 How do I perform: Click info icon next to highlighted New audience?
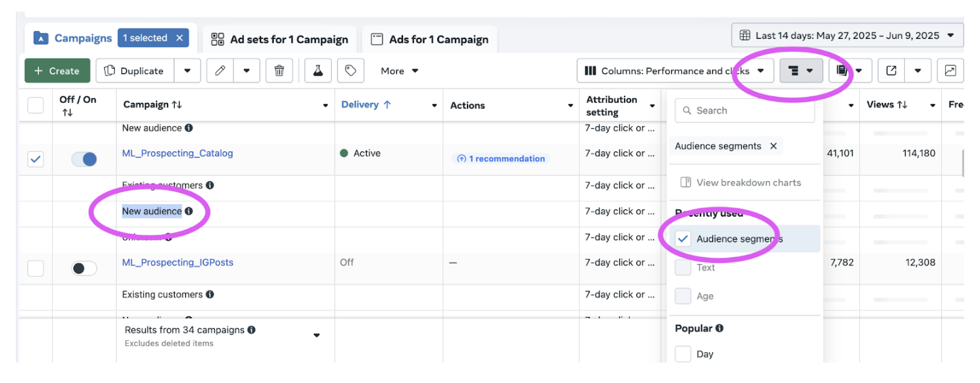point(189,211)
